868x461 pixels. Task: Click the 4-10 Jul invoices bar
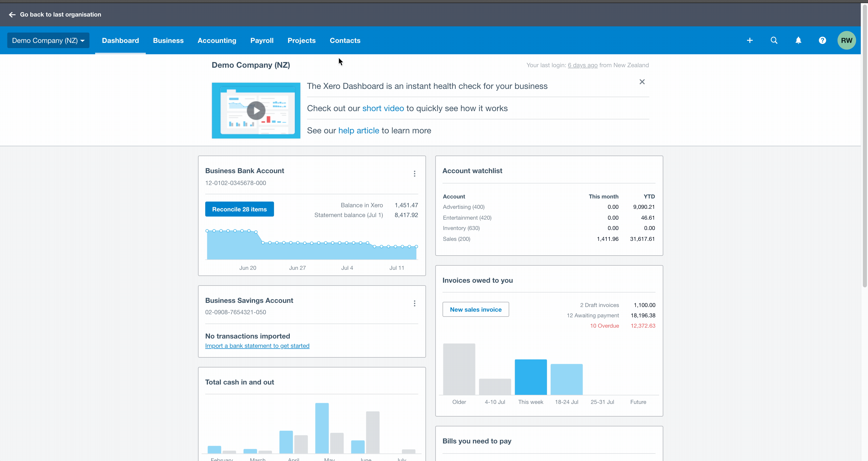click(x=495, y=387)
